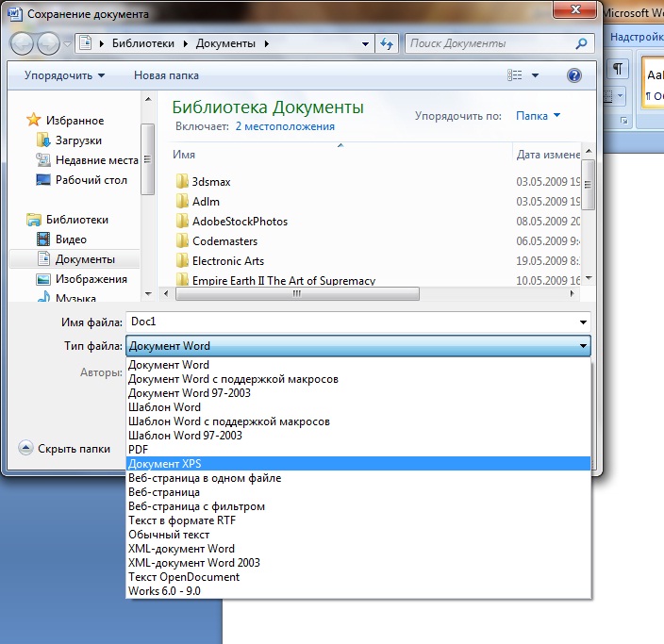Image resolution: width=664 pixels, height=644 pixels.
Task: Select the Electronic Arts folder icon
Action: click(182, 260)
